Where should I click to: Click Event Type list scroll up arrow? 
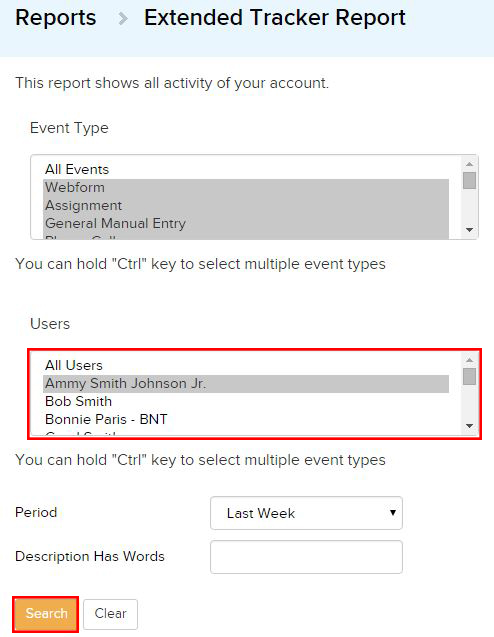470,164
